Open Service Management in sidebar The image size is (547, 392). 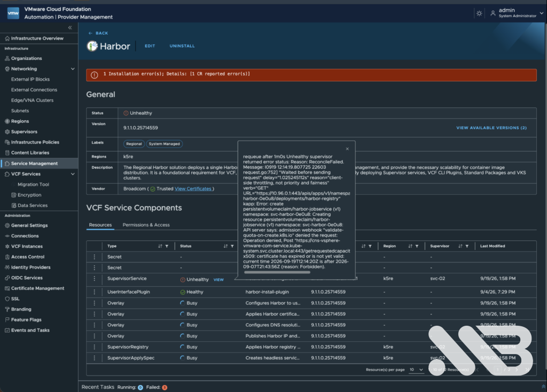pos(39,163)
